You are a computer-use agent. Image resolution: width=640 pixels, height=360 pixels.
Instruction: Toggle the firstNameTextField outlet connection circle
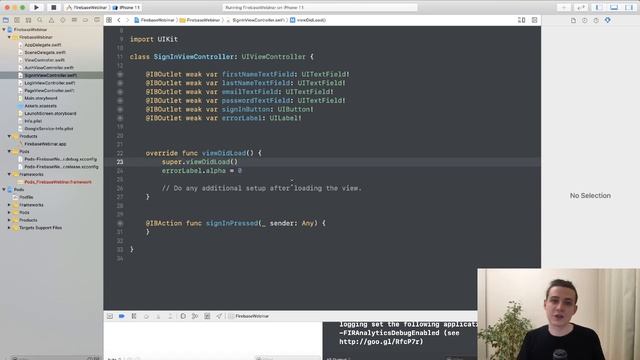pyautogui.click(x=120, y=74)
